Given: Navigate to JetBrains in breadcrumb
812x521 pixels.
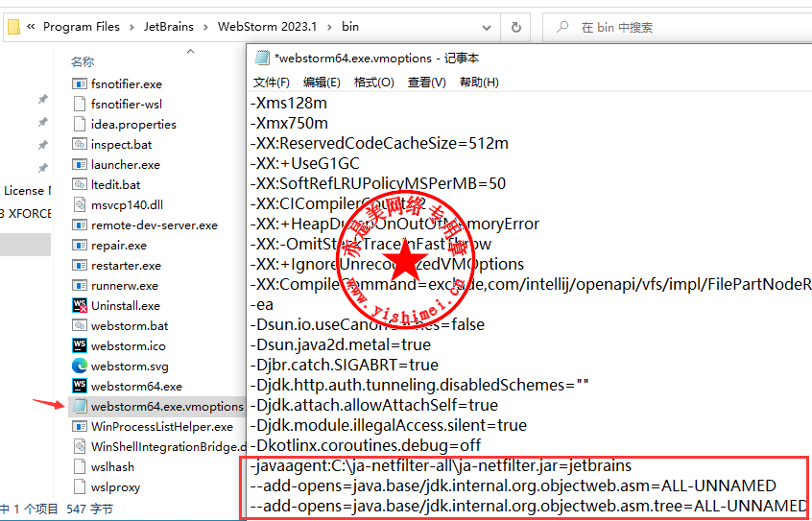Looking at the screenshot, I should (169, 27).
